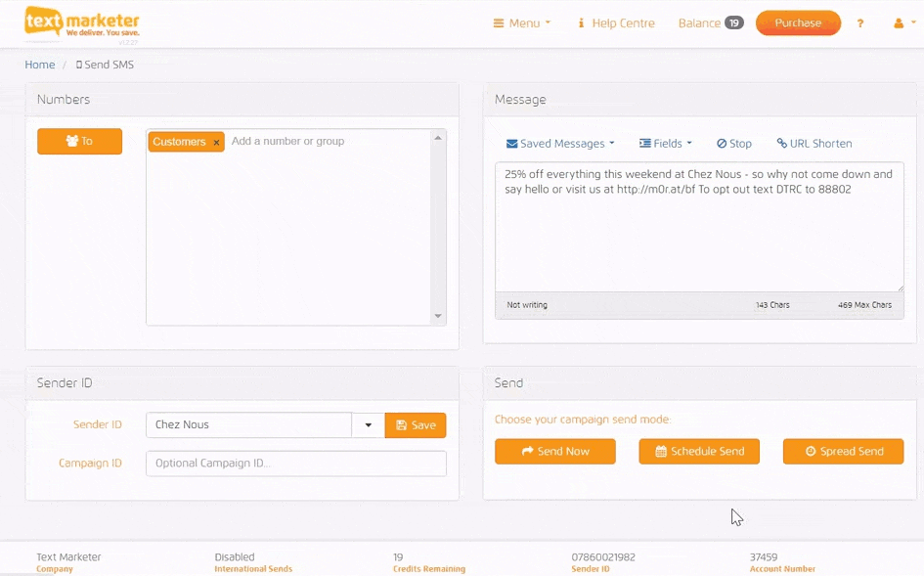Screen dimensions: 924x576
Task: Open the question mark help icon
Action: click(860, 23)
